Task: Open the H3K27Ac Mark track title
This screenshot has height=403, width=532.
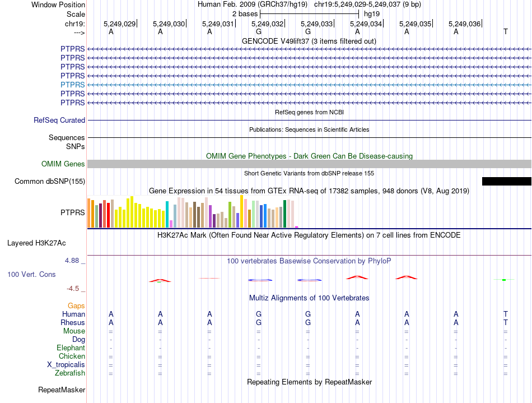Action: tap(309, 235)
